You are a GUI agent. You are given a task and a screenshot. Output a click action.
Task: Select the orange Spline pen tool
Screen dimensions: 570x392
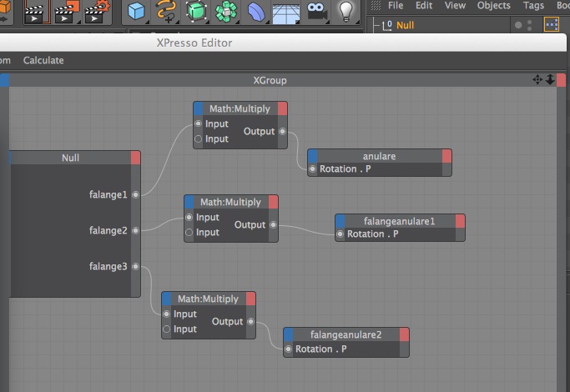(166, 11)
